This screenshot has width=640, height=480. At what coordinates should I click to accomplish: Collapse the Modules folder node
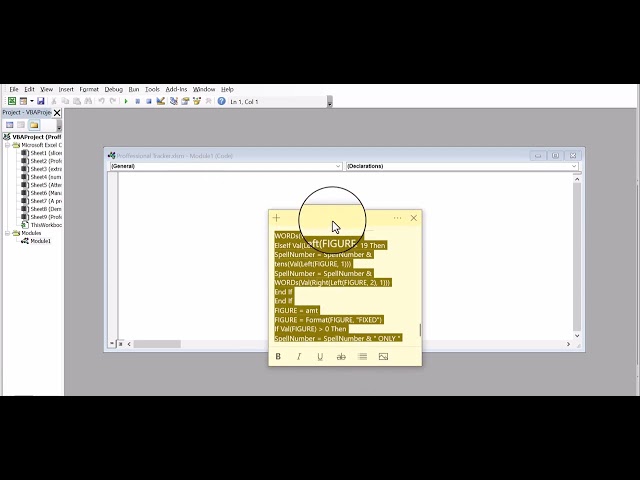click(x=7, y=233)
